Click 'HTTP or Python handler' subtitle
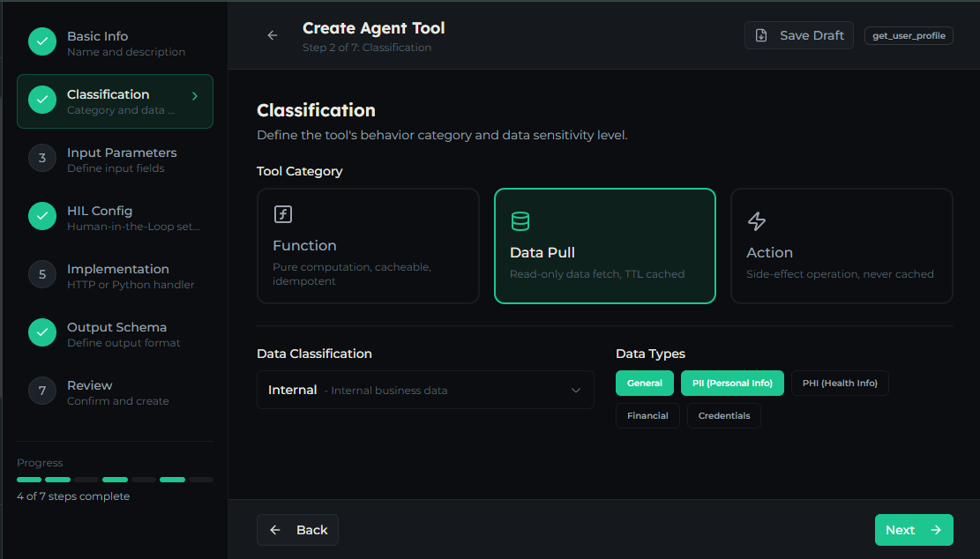This screenshot has width=980, height=559. 131,285
